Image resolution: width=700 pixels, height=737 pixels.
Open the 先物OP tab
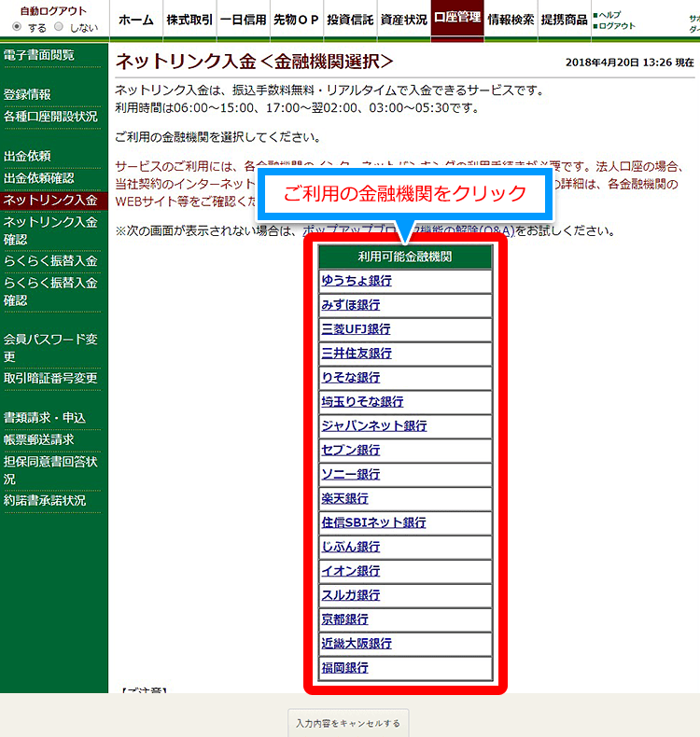[x=296, y=20]
